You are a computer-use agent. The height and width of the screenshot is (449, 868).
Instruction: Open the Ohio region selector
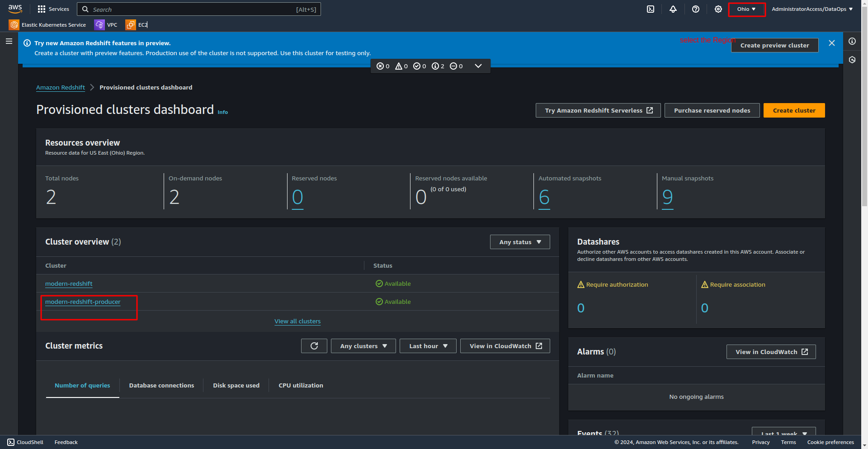click(x=746, y=9)
